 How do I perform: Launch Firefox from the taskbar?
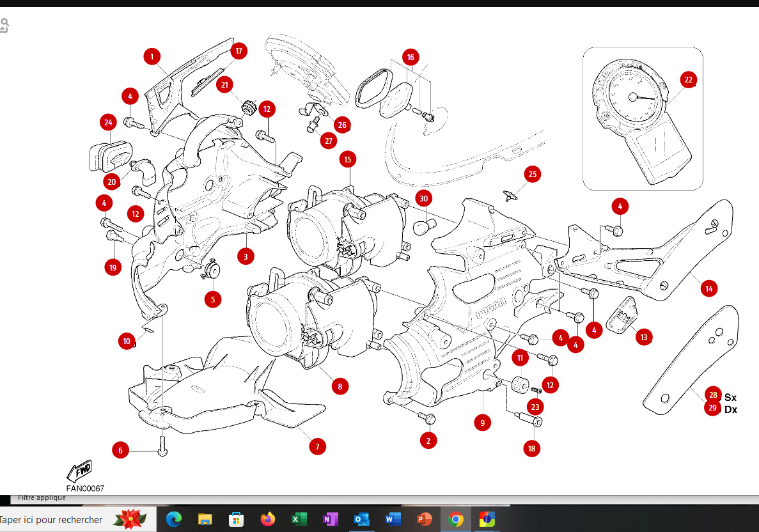pyautogui.click(x=267, y=519)
